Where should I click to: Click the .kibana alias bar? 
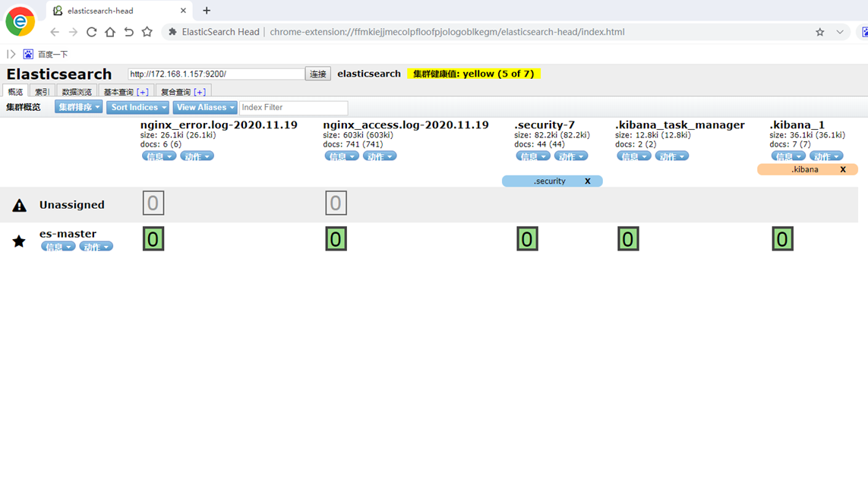click(x=808, y=169)
